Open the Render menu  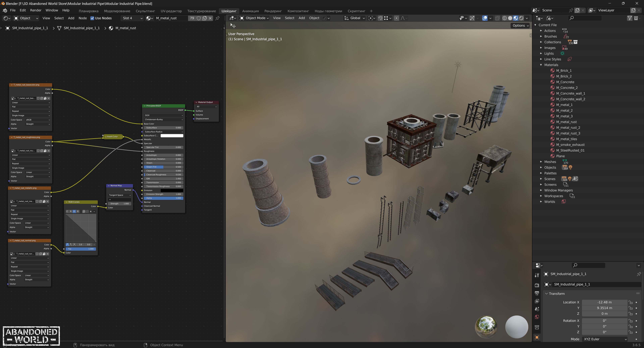(x=36, y=11)
